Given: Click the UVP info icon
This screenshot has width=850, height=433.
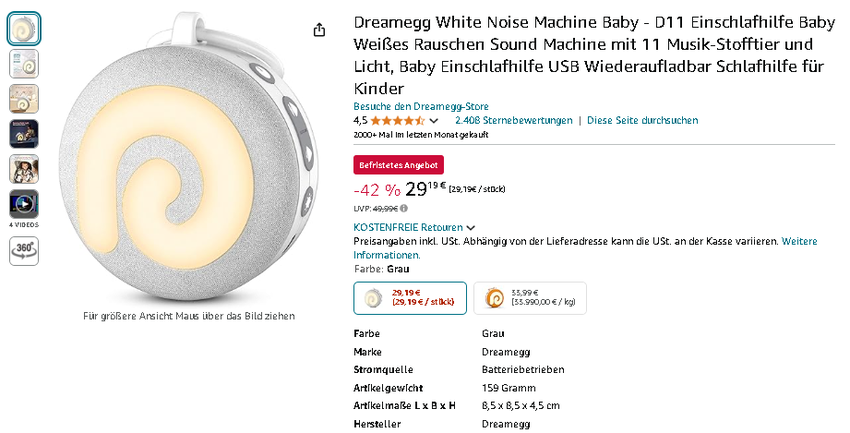Looking at the screenshot, I should click(404, 208).
